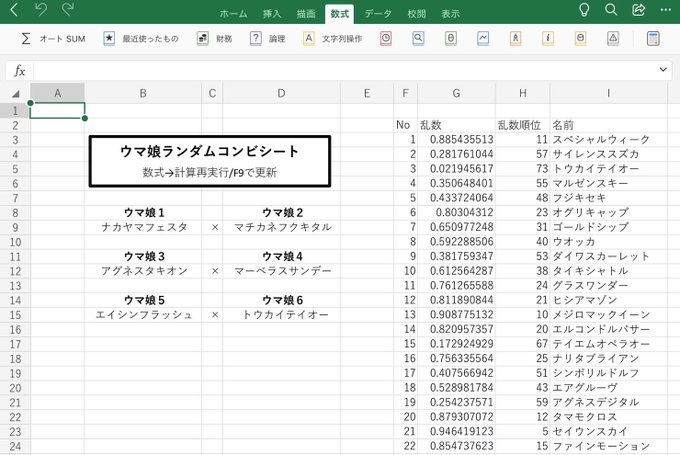Open the 論理 logical functions list
Image resolution: width=680 pixels, height=455 pixels.
[x=268, y=39]
